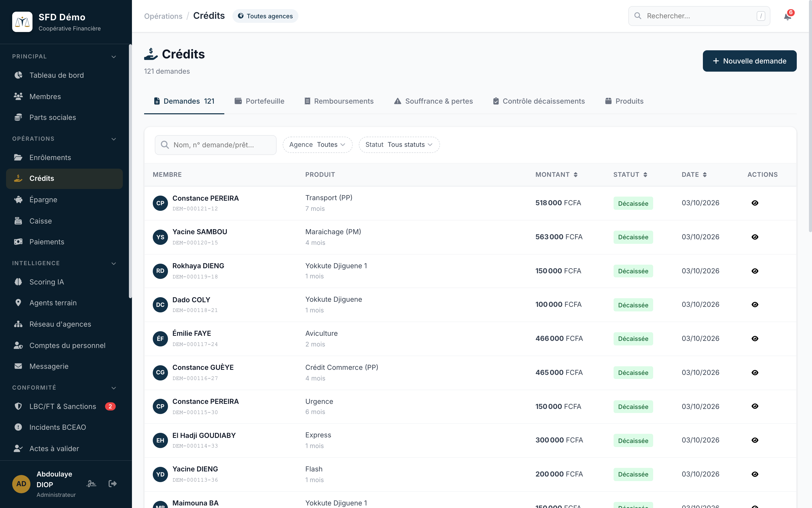This screenshot has width=812, height=508.
Task: View Constance GUÈYE's request via eye icon
Action: [755, 372]
